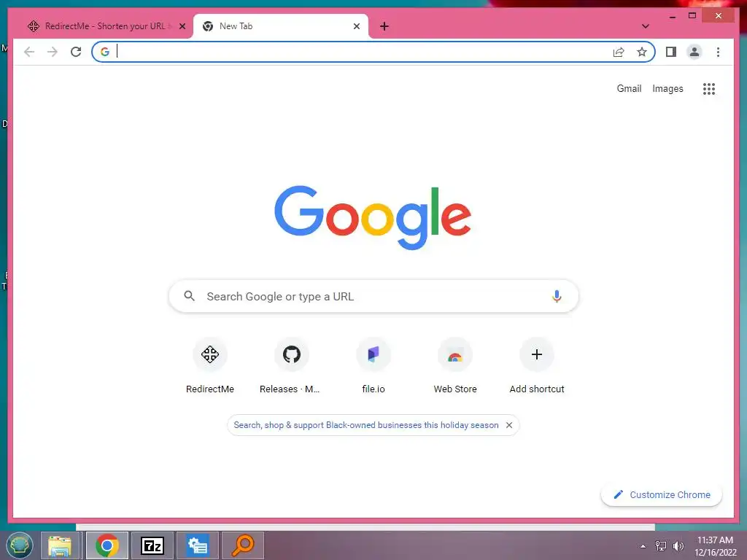Open Gmail link
The width and height of the screenshot is (747, 560).
coord(629,88)
